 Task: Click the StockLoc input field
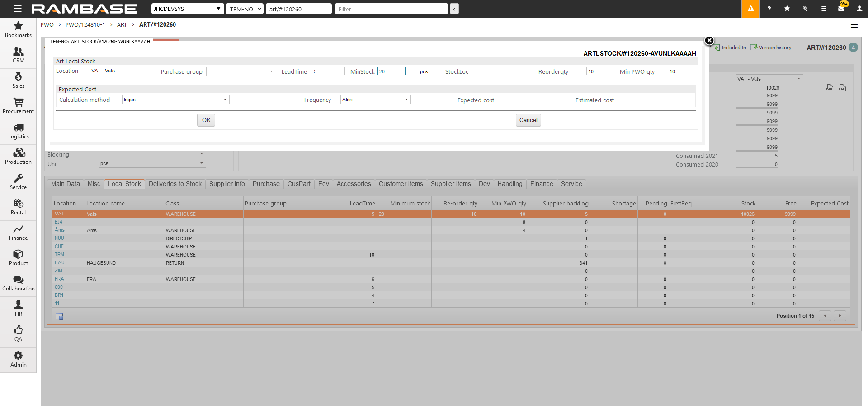point(504,71)
